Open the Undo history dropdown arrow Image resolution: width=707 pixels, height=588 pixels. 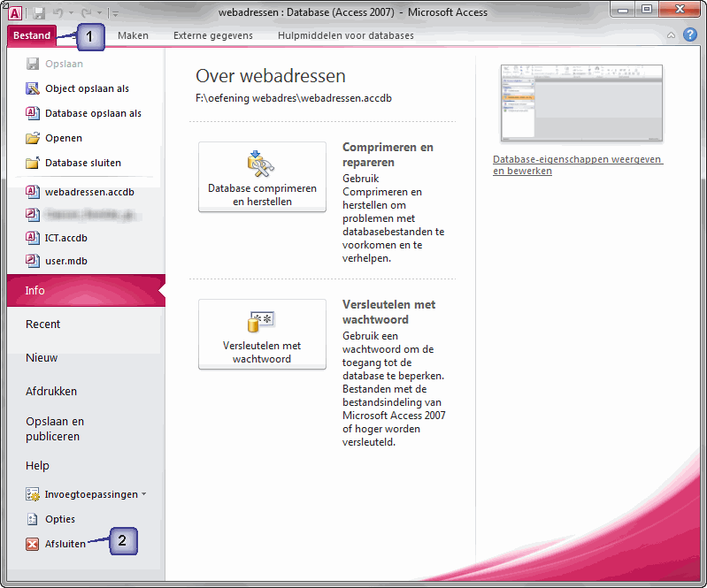click(72, 13)
